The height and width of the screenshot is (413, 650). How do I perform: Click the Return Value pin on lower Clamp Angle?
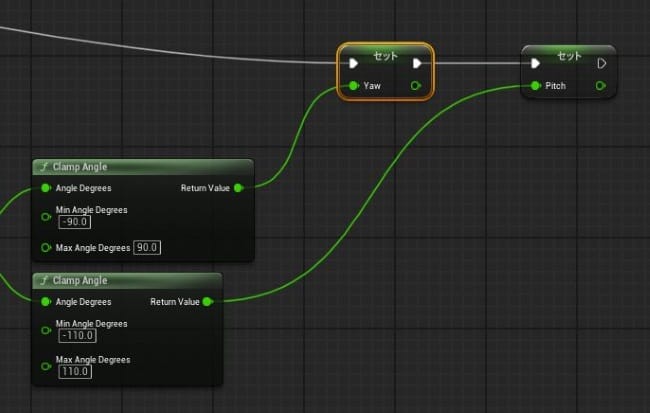point(208,302)
